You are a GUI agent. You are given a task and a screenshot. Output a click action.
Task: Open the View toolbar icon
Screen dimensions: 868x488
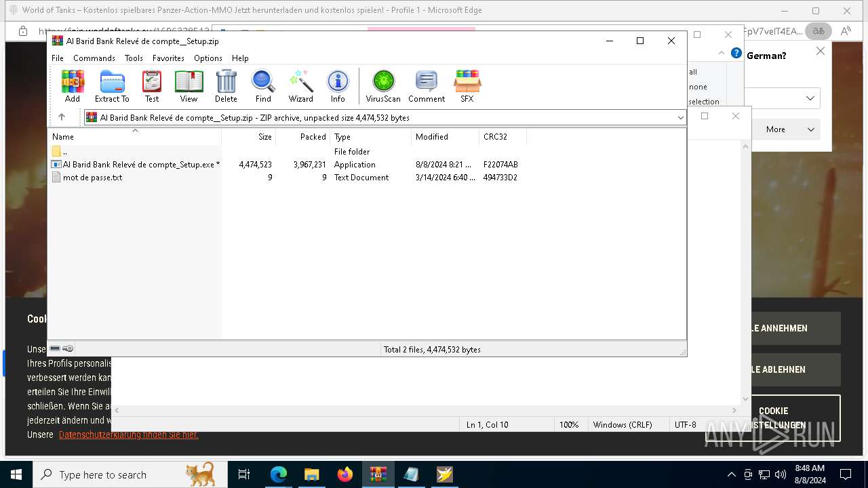point(189,86)
